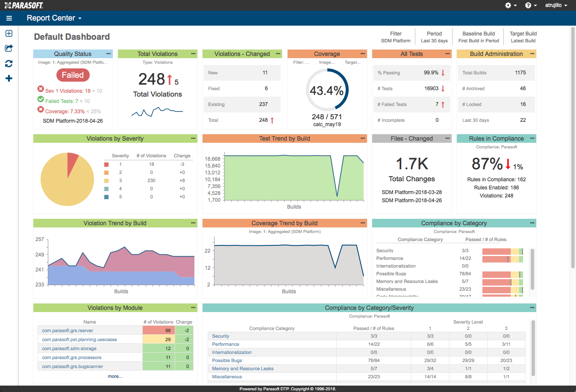This screenshot has width=576, height=392.
Task: Open com.parasoft.pst.planning.usecases module link
Action: 79,339
